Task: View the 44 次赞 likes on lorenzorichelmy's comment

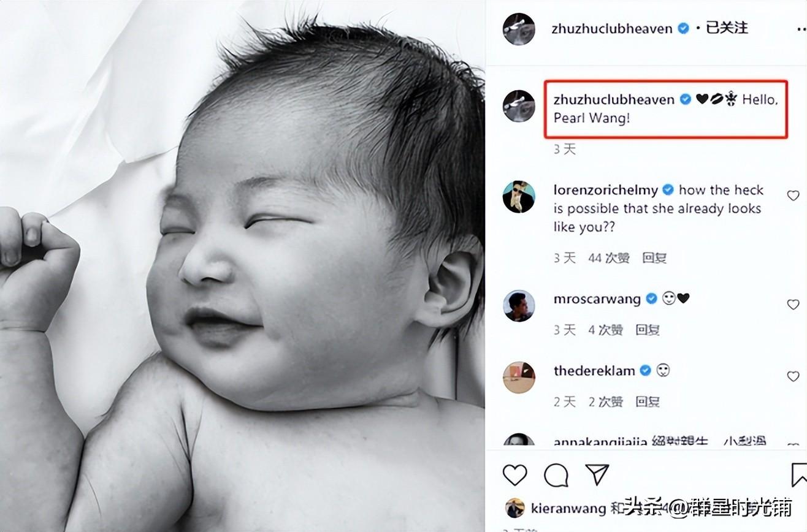Action: [x=609, y=258]
